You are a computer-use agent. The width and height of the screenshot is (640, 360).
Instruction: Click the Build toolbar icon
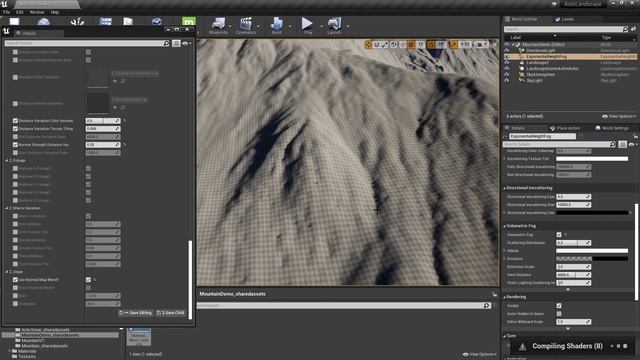[277, 24]
